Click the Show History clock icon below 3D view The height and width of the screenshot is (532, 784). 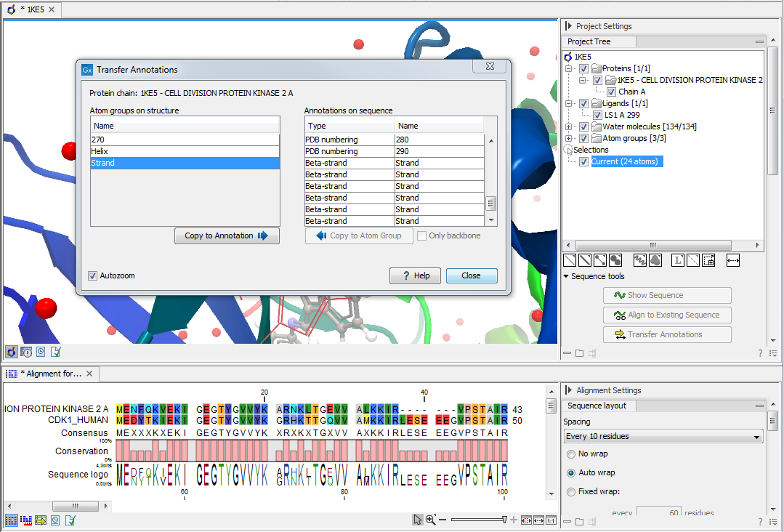(41, 351)
